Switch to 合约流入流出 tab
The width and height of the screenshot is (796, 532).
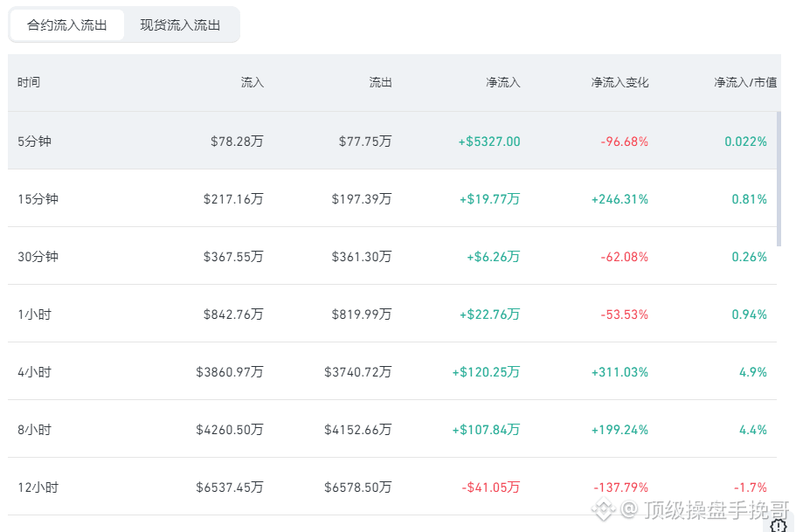(x=66, y=24)
